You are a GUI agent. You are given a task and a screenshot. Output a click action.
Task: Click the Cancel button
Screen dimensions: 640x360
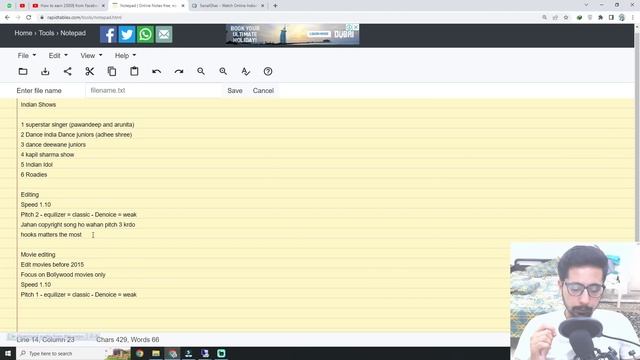pyautogui.click(x=263, y=91)
